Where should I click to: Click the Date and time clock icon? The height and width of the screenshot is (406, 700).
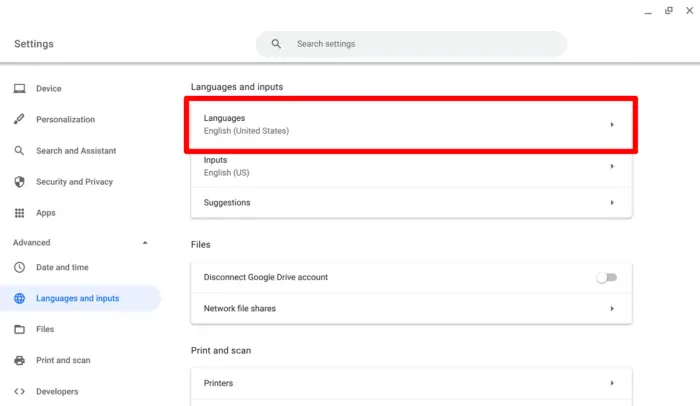(x=19, y=267)
